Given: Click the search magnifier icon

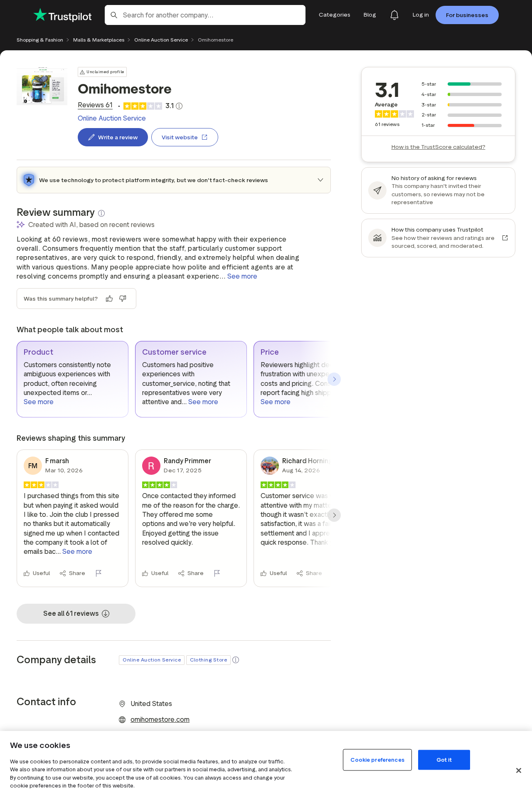Looking at the screenshot, I should point(114,15).
